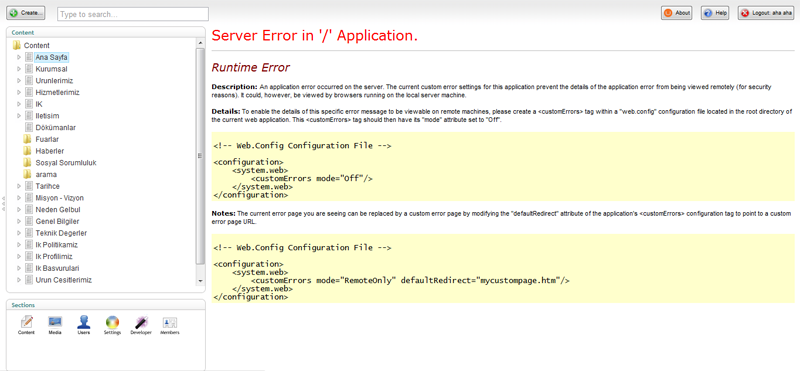This screenshot has height=371, width=800.
Task: Click the customErrors mode="Off" code line
Action: point(312,178)
